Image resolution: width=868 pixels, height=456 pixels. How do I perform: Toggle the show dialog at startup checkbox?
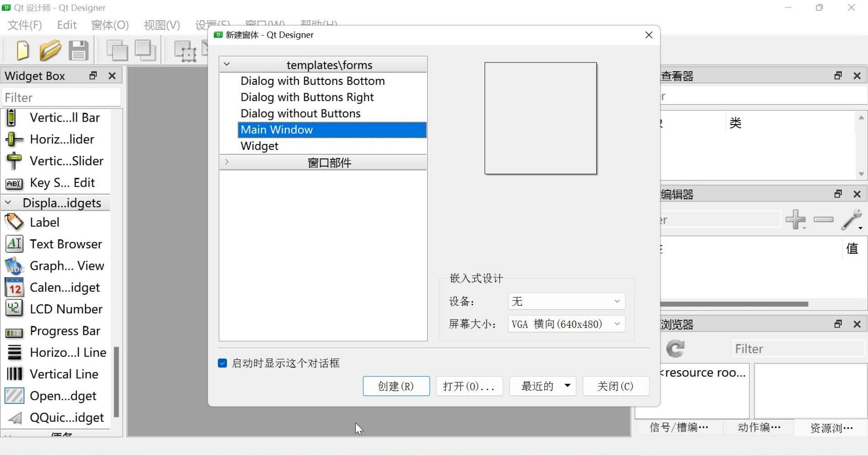tap(222, 363)
